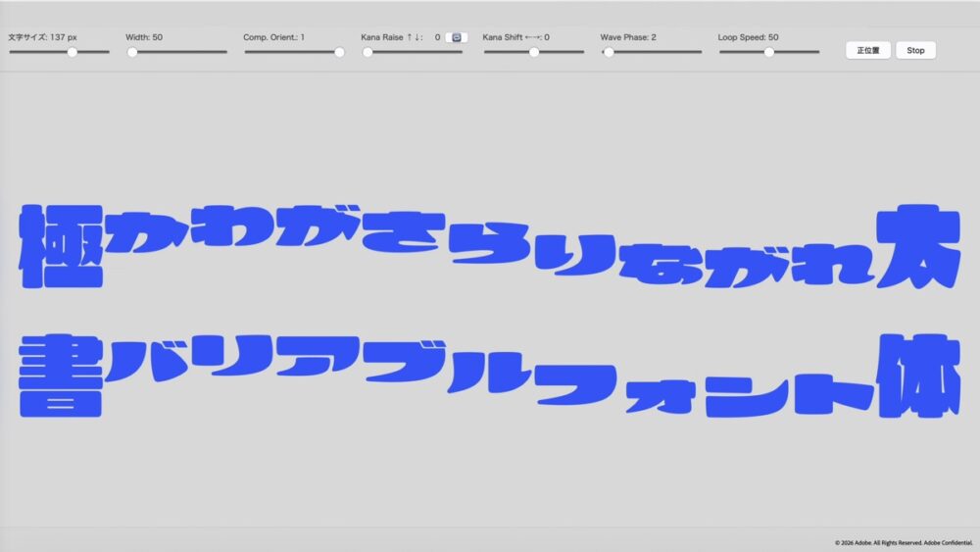
Task: Click the Comp. Orient.: 1 label
Action: (x=274, y=37)
